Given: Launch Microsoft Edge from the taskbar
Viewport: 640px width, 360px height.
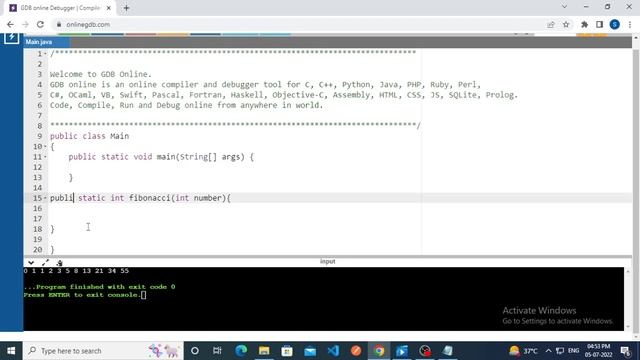Looking at the screenshot, I should pyautogui.click(x=241, y=351).
